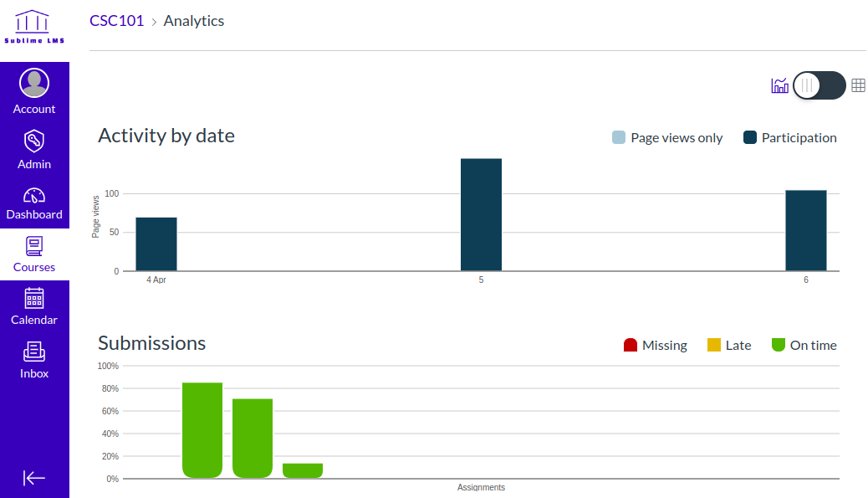
Task: Open the Admin shield icon
Action: tap(34, 141)
